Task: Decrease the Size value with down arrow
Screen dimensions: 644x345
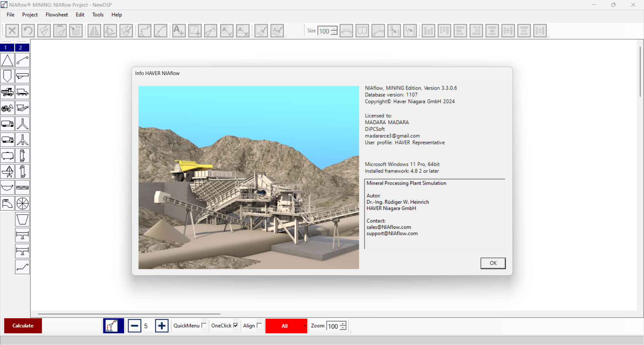Action: click(334, 33)
